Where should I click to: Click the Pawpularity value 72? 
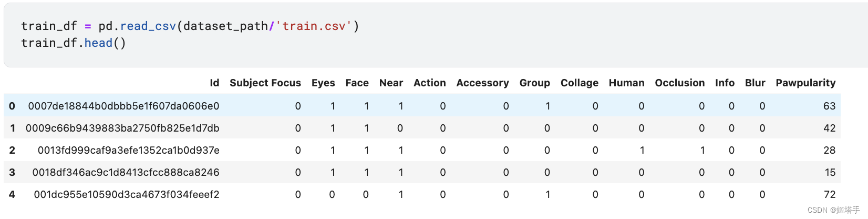point(829,195)
